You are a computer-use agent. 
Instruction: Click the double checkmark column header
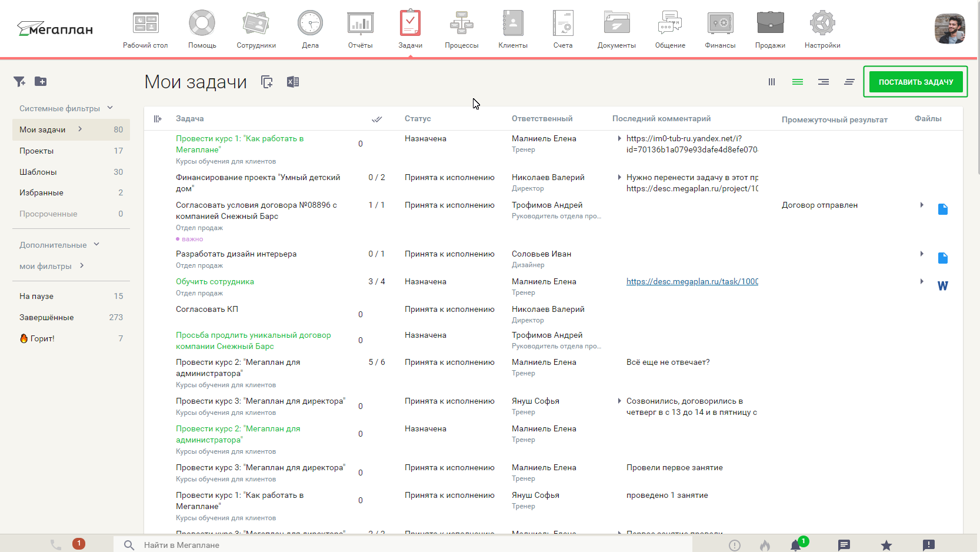377,119
